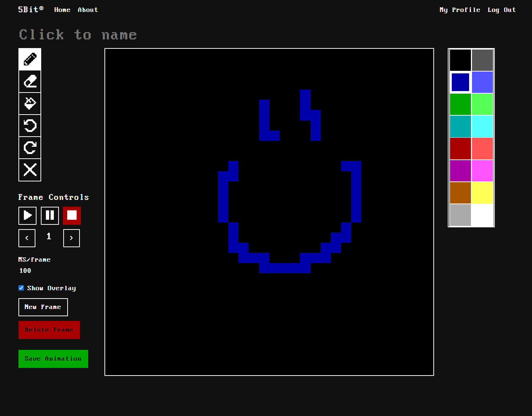This screenshot has height=416, width=532.
Task: Pick the dark red color swatch
Action: click(x=460, y=148)
